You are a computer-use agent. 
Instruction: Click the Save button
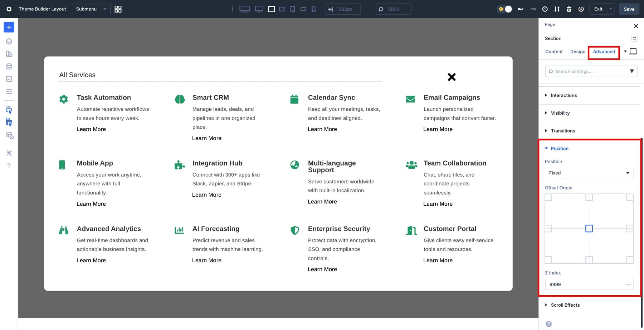[x=629, y=9]
